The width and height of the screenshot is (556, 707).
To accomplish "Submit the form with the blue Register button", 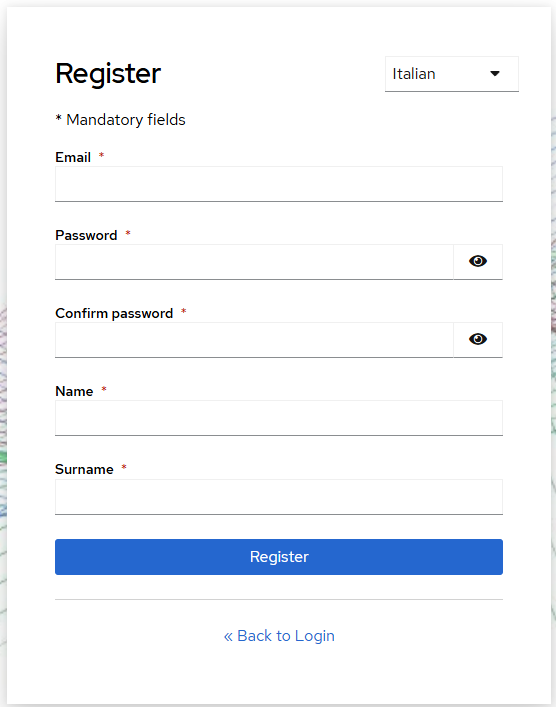I will click(x=279, y=557).
